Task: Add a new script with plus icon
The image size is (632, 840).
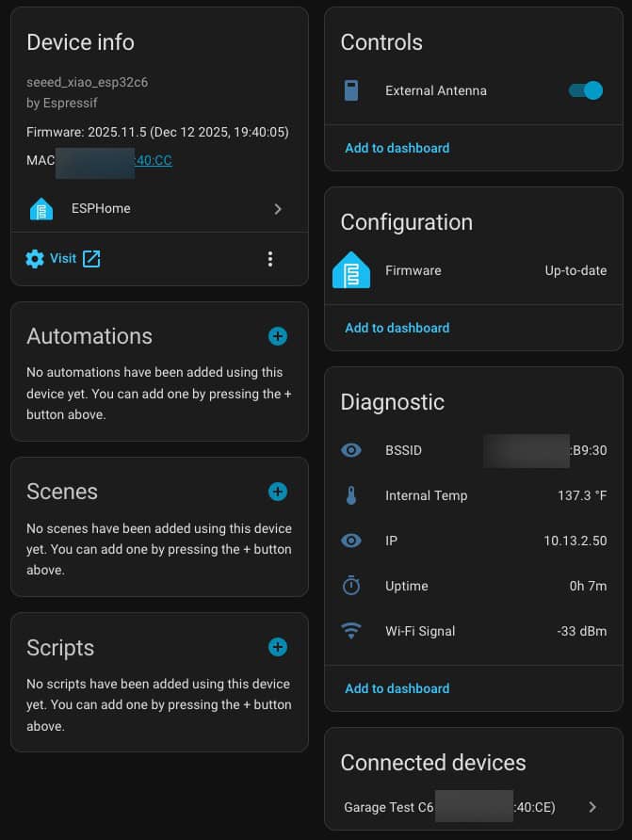Action: 278,647
